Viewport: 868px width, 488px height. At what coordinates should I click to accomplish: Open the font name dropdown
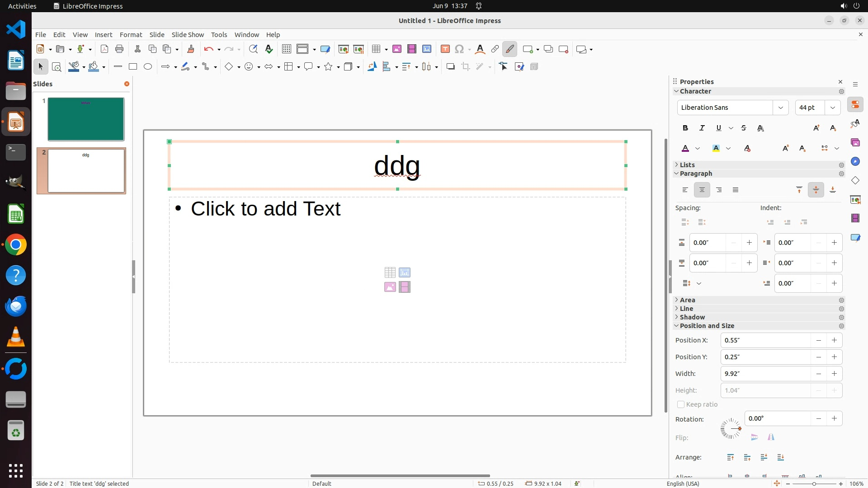780,108
